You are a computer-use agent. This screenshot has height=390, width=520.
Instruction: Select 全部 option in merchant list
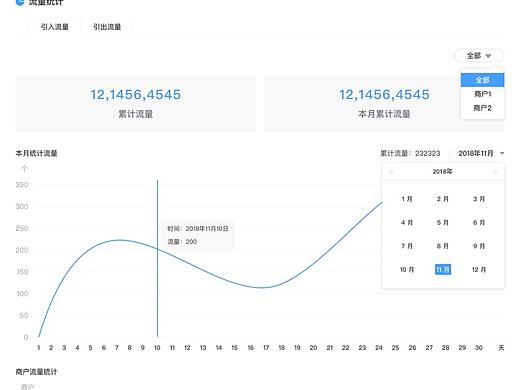click(482, 80)
